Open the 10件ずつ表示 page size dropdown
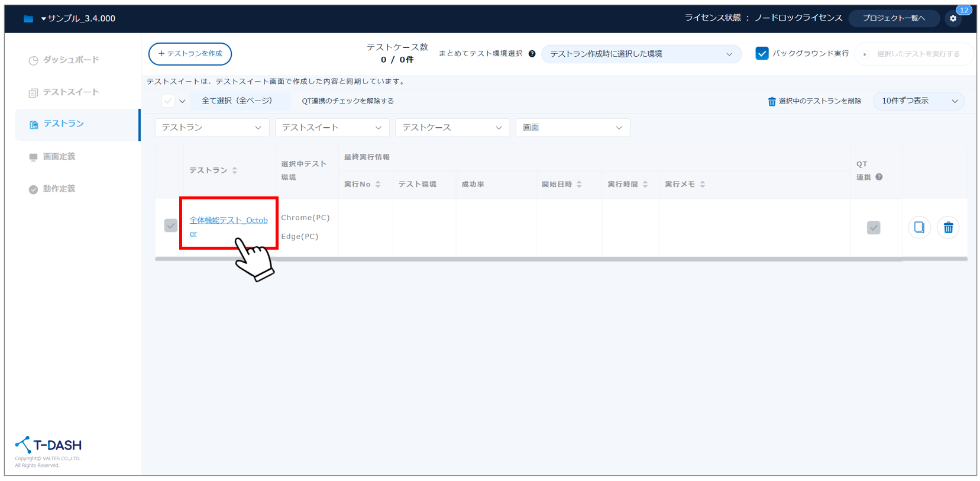The image size is (980, 481). [918, 101]
